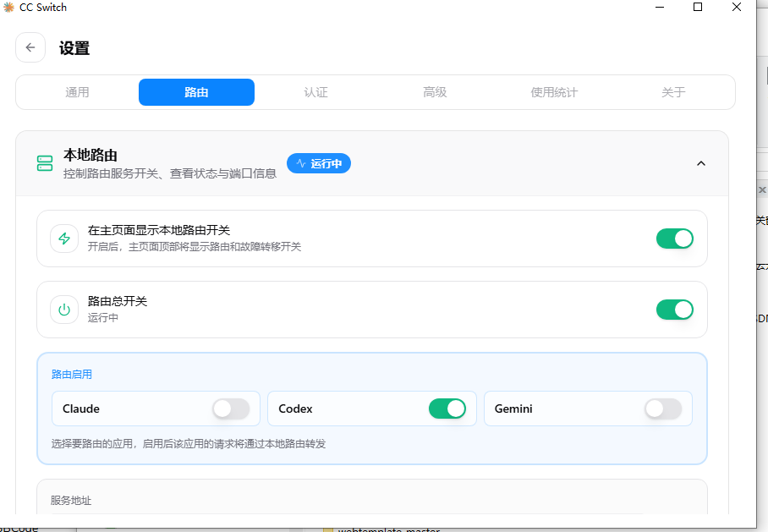Click the 控制路由服务开关 subtitle text
Viewport: 768px width, 532px height.
[x=170, y=173]
